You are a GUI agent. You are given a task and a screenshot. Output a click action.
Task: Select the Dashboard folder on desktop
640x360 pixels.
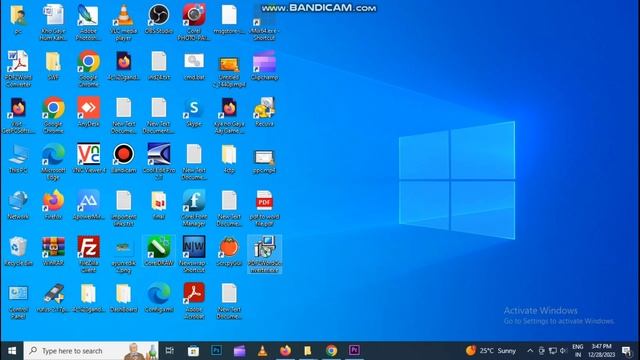(123, 298)
